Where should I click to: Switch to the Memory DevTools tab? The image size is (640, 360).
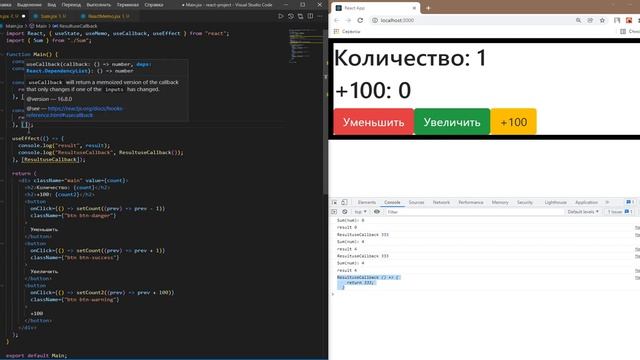[x=500, y=202]
